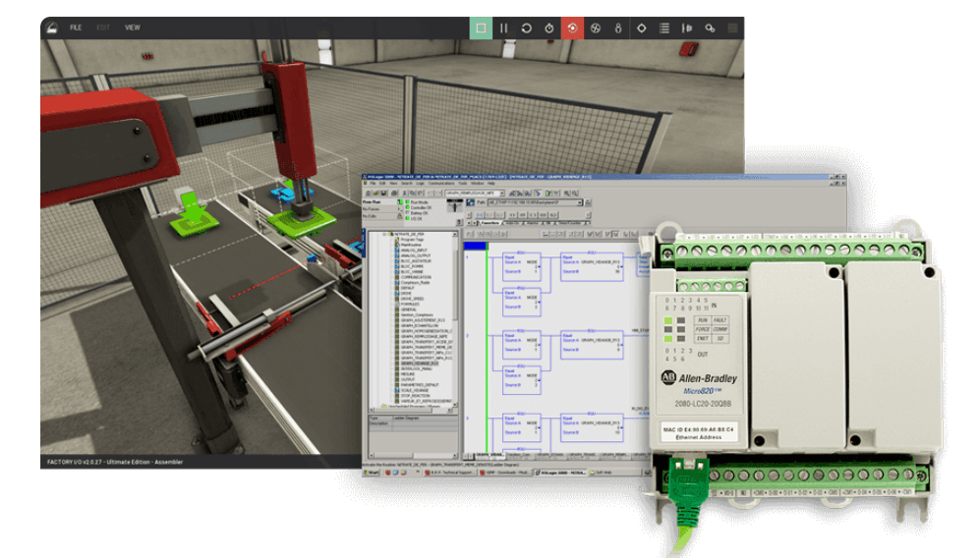This screenshot has height=558, width=980.
Task: Pause the Factory I/O simulation
Action: point(503,28)
